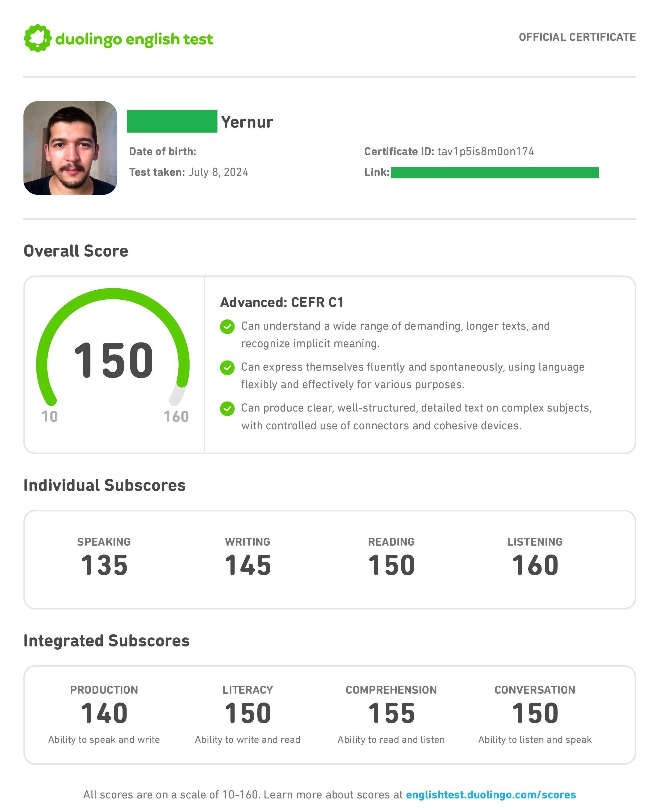
Task: Click the Conversation score 150
Action: point(535,713)
